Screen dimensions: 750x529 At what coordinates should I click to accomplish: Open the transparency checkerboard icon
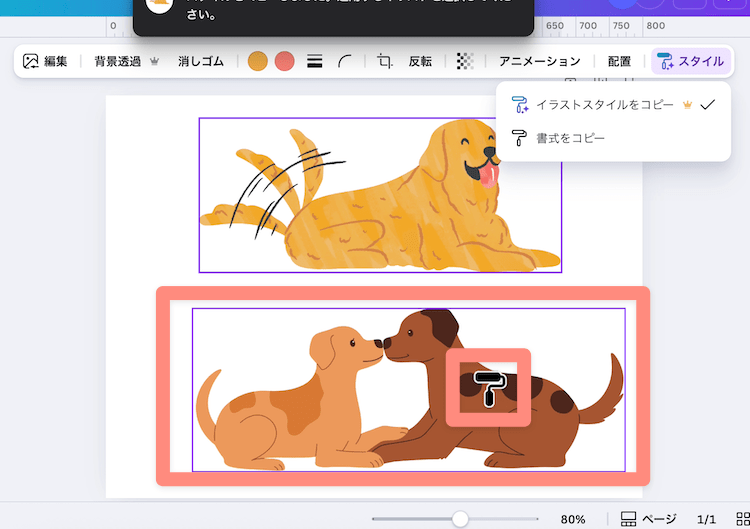pos(465,61)
